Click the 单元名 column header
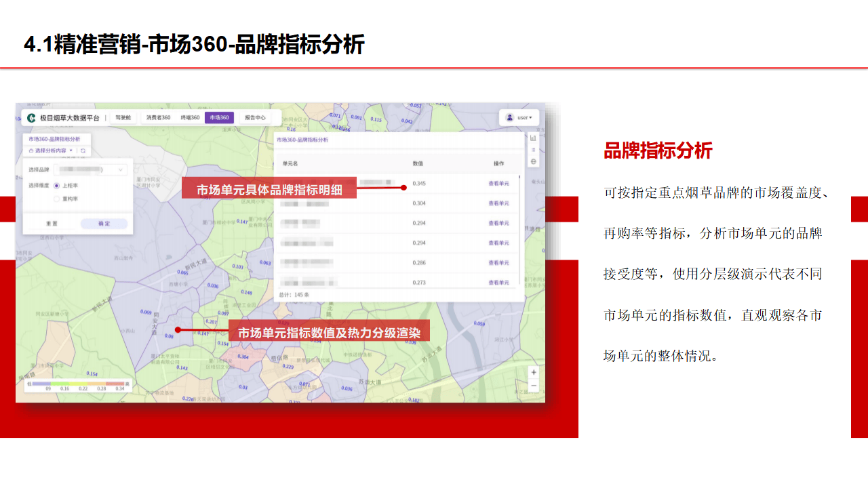 [x=290, y=163]
